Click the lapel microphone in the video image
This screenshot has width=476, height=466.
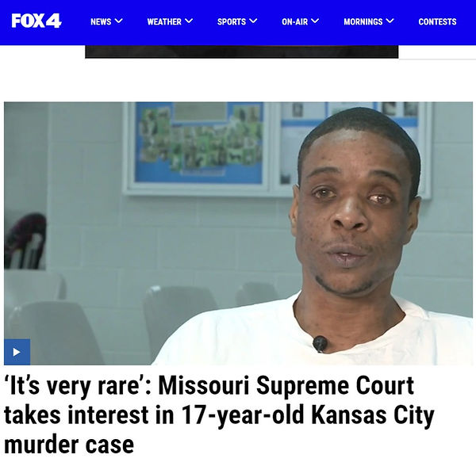[320, 344]
